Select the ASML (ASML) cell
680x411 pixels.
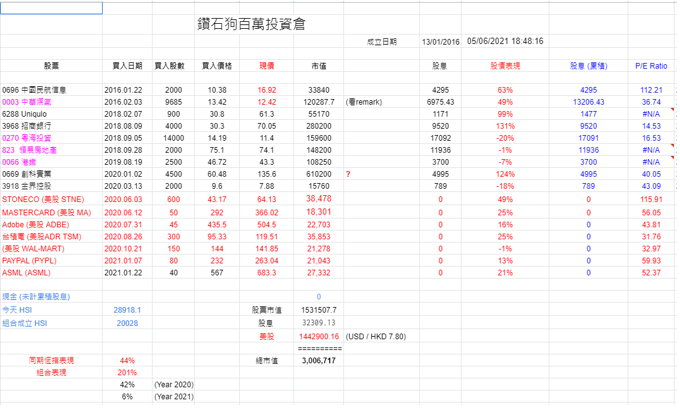point(26,273)
